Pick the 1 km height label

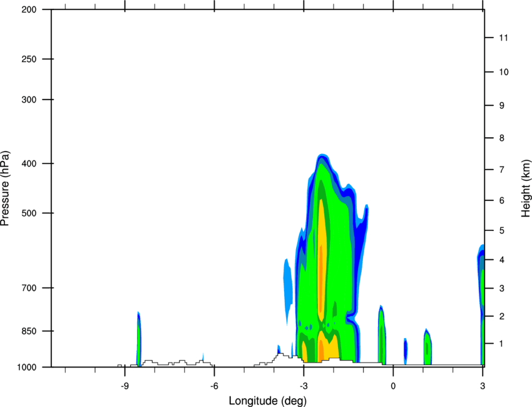(x=502, y=344)
